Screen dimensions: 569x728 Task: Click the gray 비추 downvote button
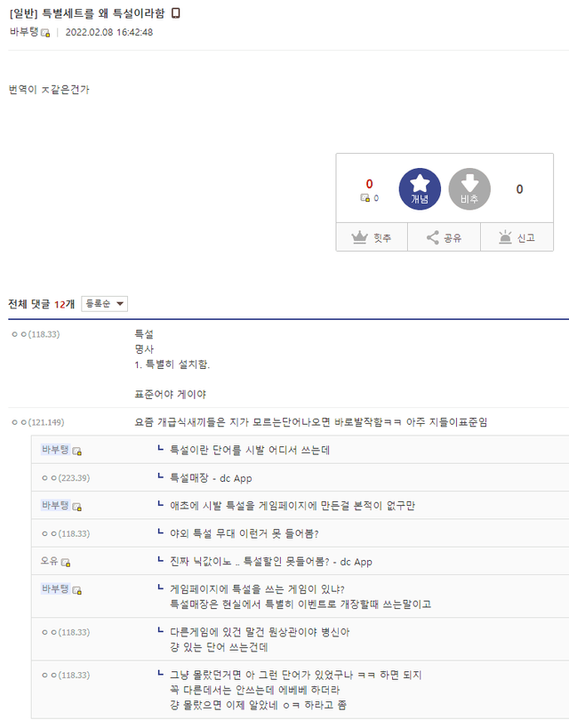click(x=469, y=189)
